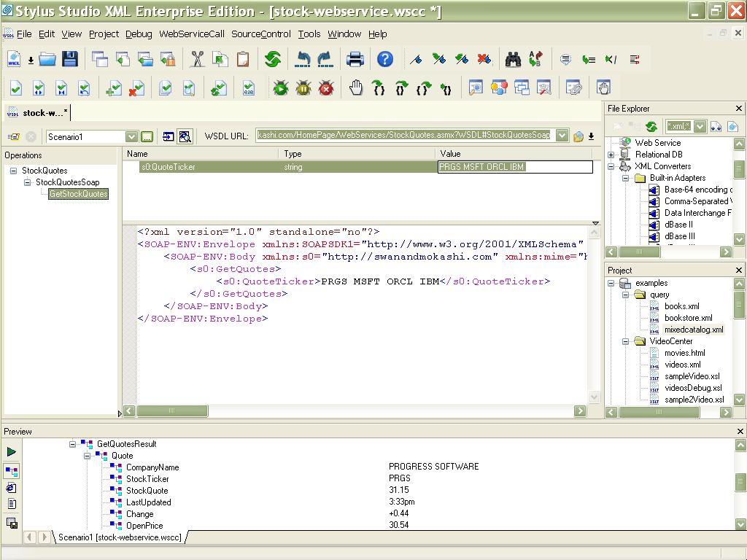Open the WebServiceCall menu
This screenshot has width=747, height=560.
192,34
